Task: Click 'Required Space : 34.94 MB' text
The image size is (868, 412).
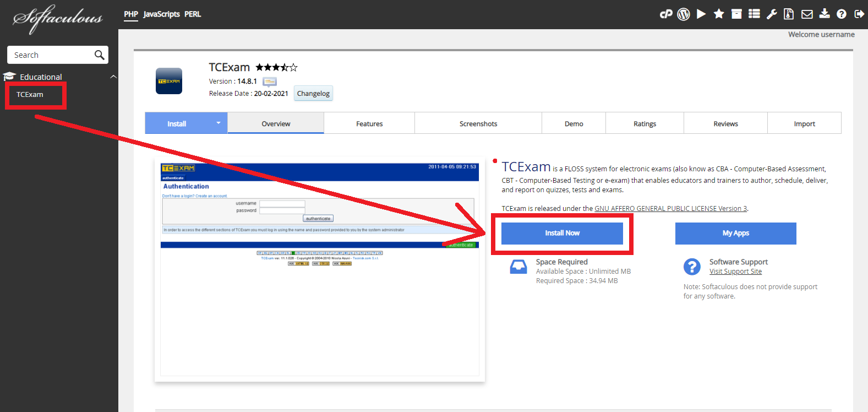Action: [x=577, y=281]
